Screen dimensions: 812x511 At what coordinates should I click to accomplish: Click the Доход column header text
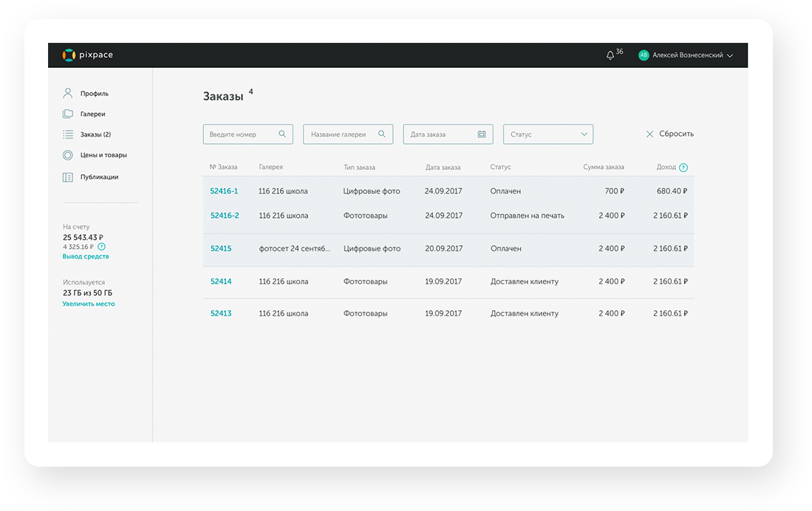pos(666,167)
